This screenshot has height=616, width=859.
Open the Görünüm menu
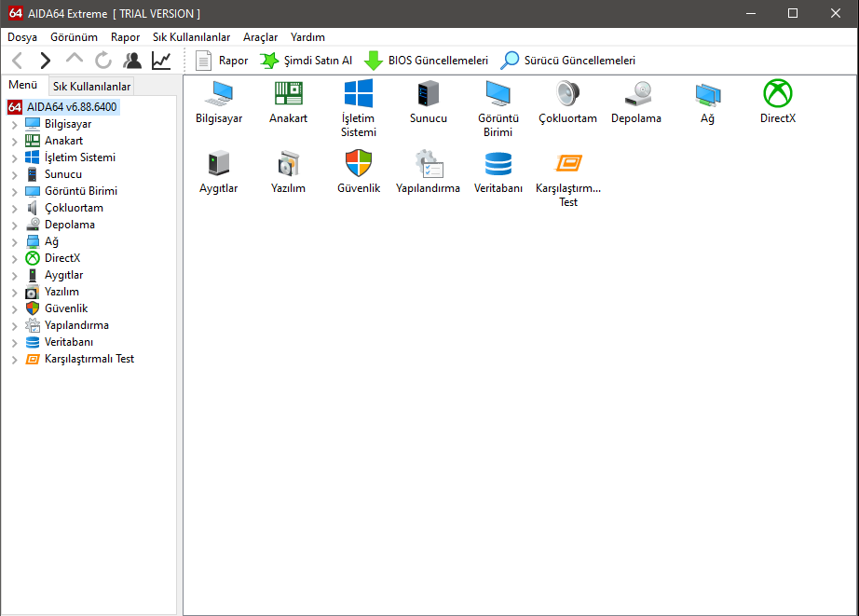click(74, 37)
